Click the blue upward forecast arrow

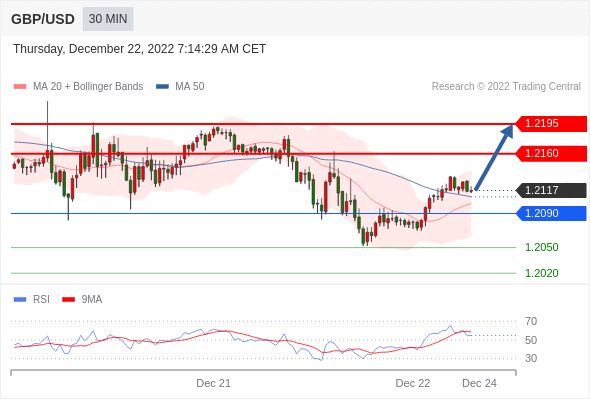(494, 157)
